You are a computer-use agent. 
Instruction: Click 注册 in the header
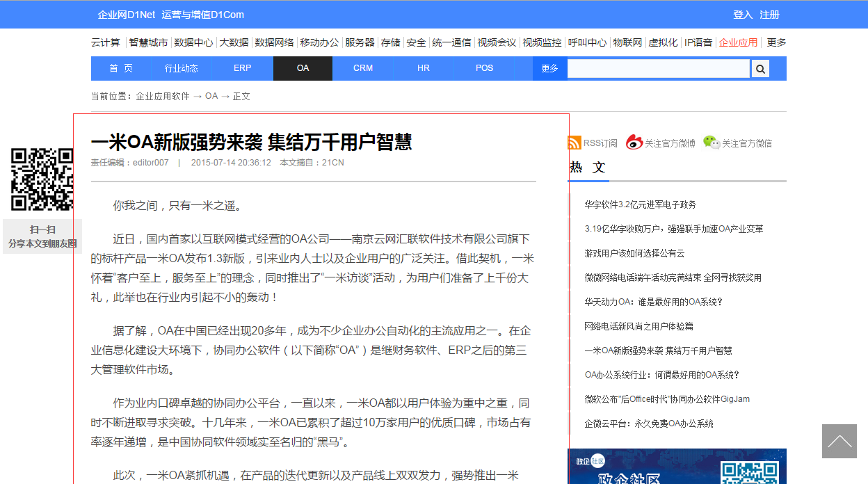769,15
